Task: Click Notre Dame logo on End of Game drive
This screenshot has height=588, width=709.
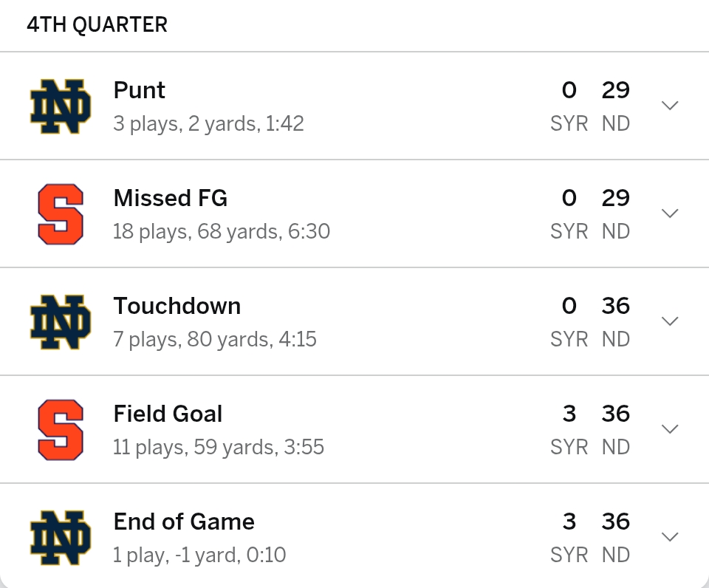Action: point(61,538)
